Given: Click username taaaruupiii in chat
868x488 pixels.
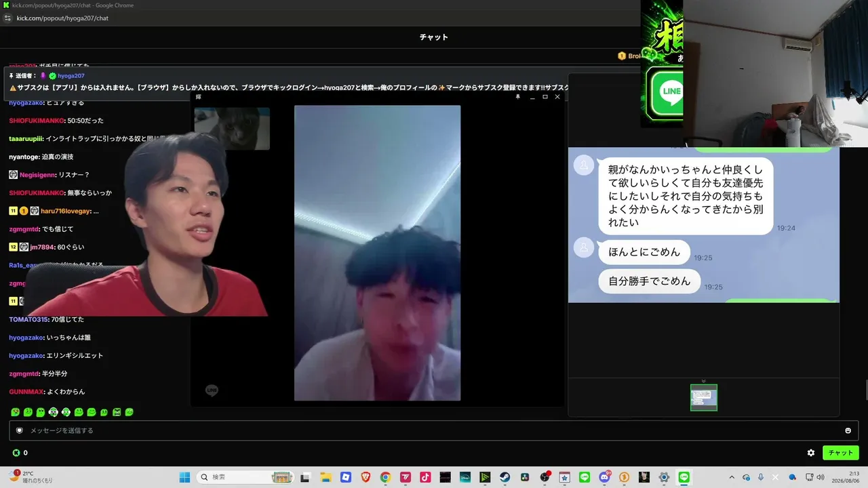Looking at the screenshot, I should (26, 139).
